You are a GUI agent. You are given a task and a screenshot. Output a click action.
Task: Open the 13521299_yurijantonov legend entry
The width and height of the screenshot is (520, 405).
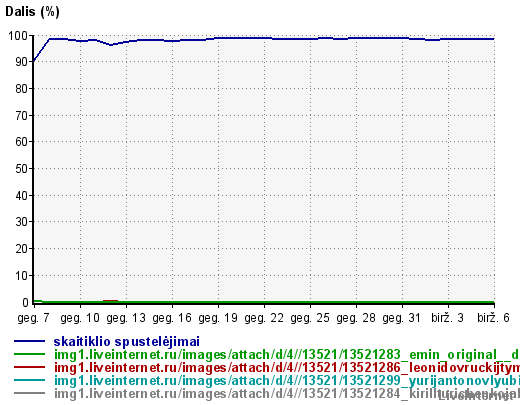point(287,381)
